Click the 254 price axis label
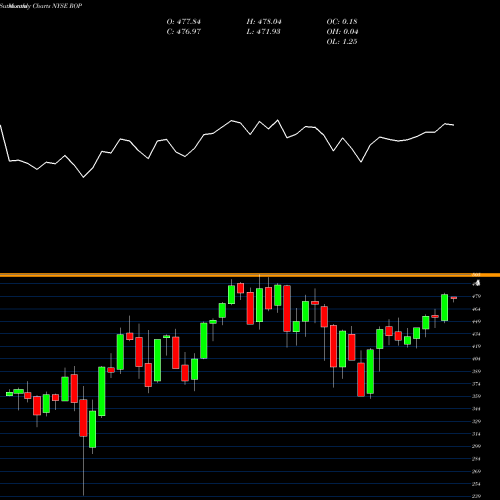This screenshot has width=500, height=500. pyautogui.click(x=476, y=484)
